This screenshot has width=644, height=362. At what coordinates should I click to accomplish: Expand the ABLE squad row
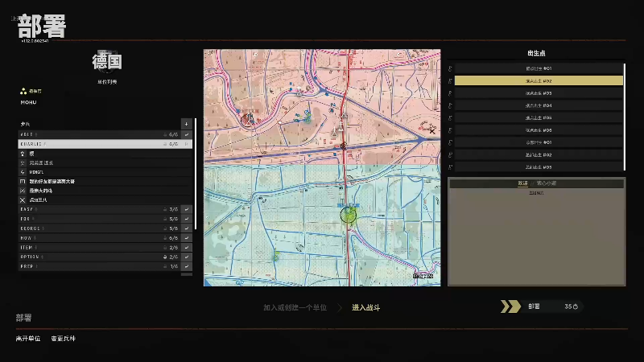[99, 134]
